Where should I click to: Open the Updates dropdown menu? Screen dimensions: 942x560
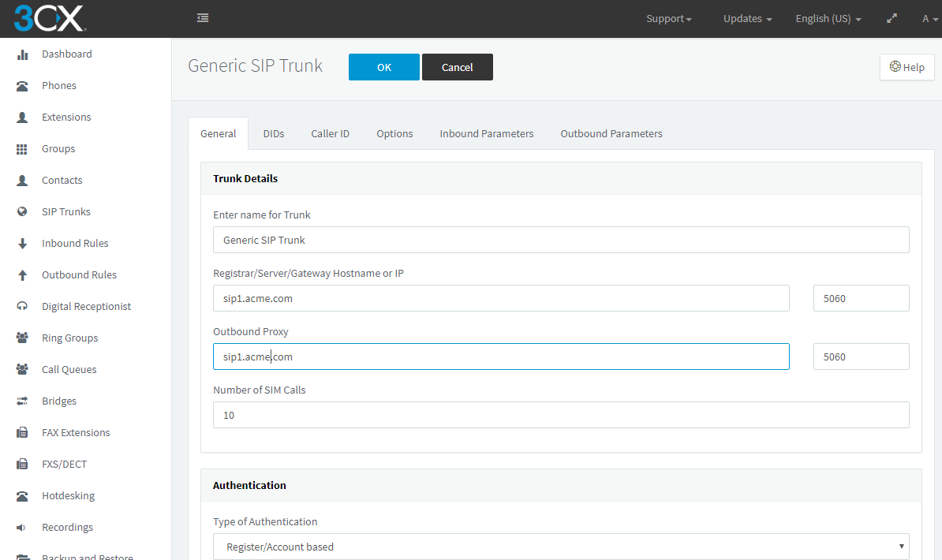click(747, 19)
